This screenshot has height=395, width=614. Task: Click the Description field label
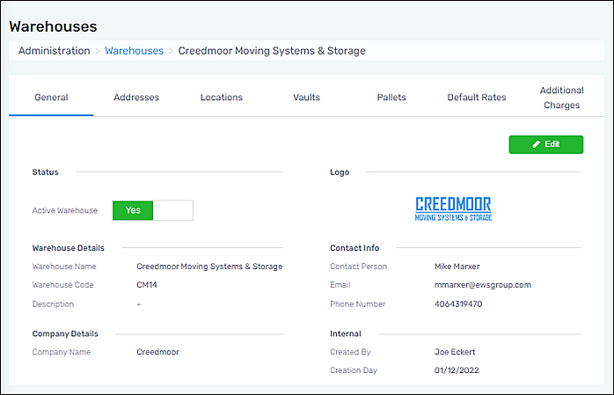(x=53, y=304)
